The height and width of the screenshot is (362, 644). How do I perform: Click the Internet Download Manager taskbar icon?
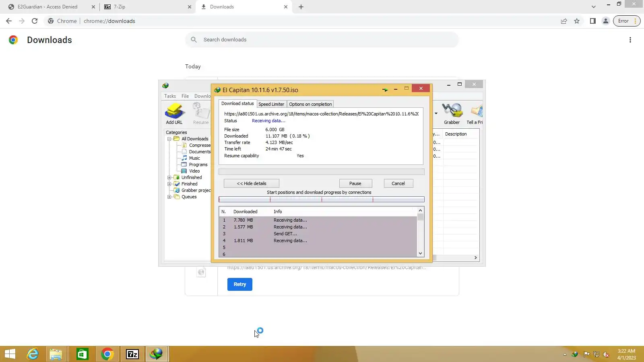(156, 354)
